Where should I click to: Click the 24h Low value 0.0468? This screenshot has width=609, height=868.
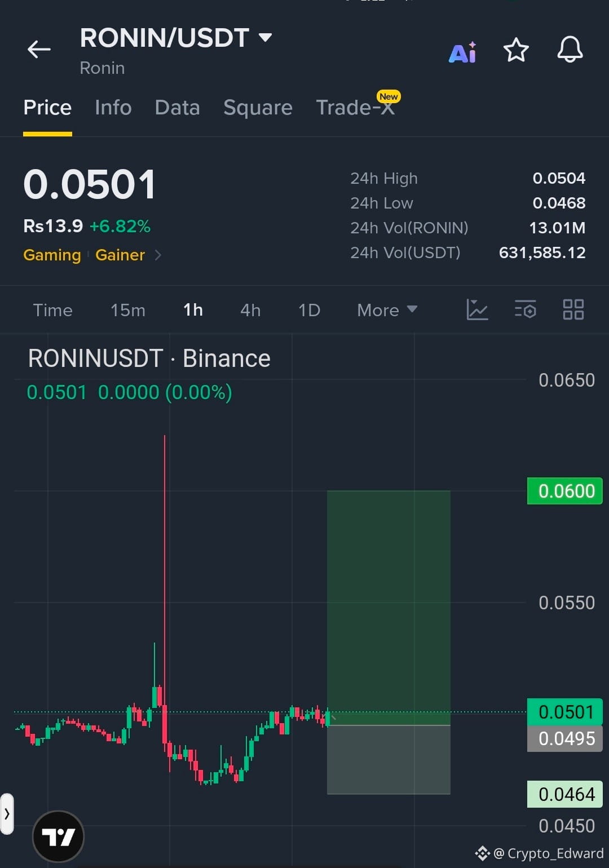click(559, 203)
